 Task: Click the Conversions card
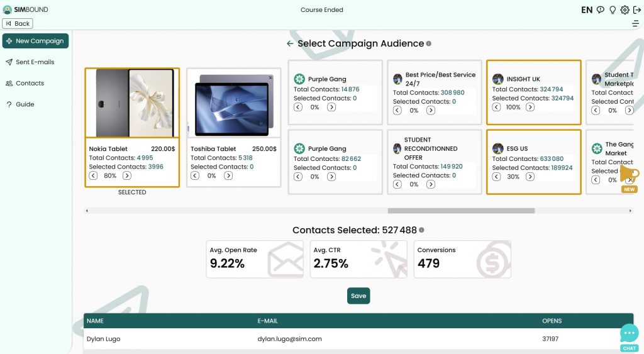click(462, 259)
